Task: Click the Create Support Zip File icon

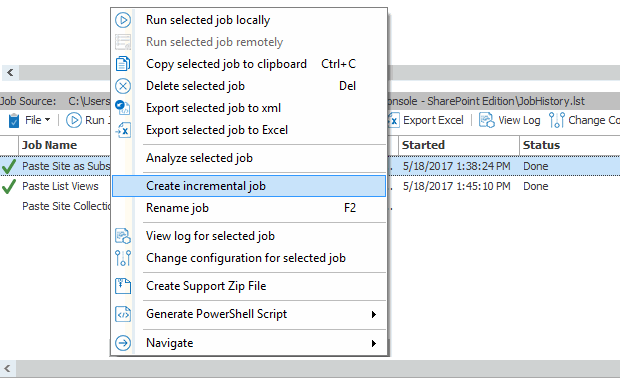Action: 123,286
